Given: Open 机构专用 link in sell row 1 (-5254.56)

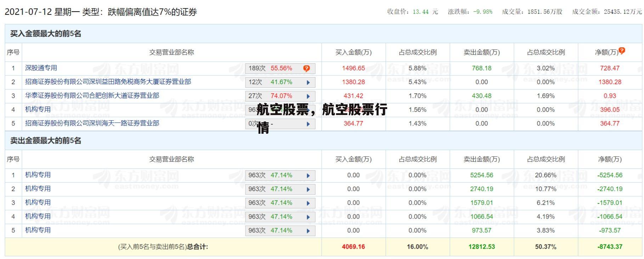Looking at the screenshot, I should pyautogui.click(x=38, y=175).
